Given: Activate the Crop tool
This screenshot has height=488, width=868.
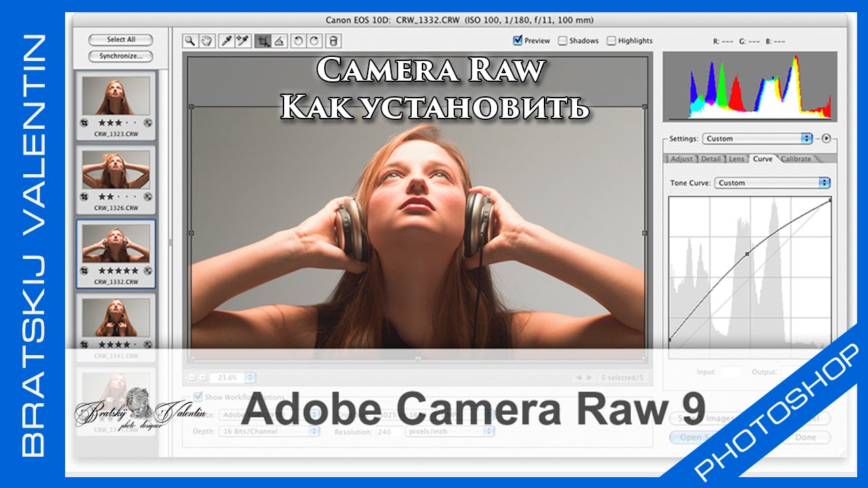Looking at the screenshot, I should [x=263, y=41].
